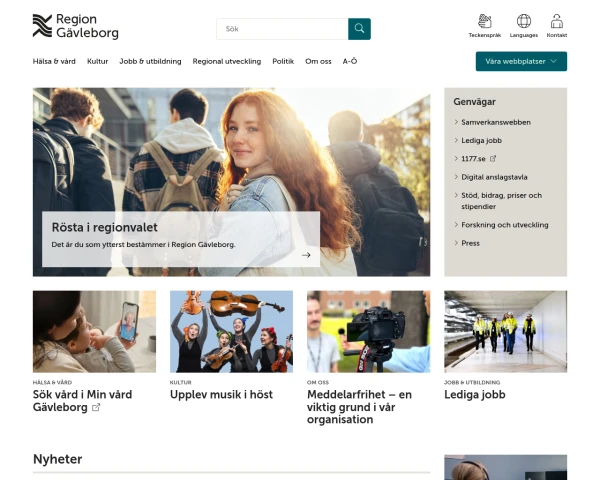The height and width of the screenshot is (480, 600).
Task: Click the musicians with violins thumbnail
Action: [x=231, y=331]
